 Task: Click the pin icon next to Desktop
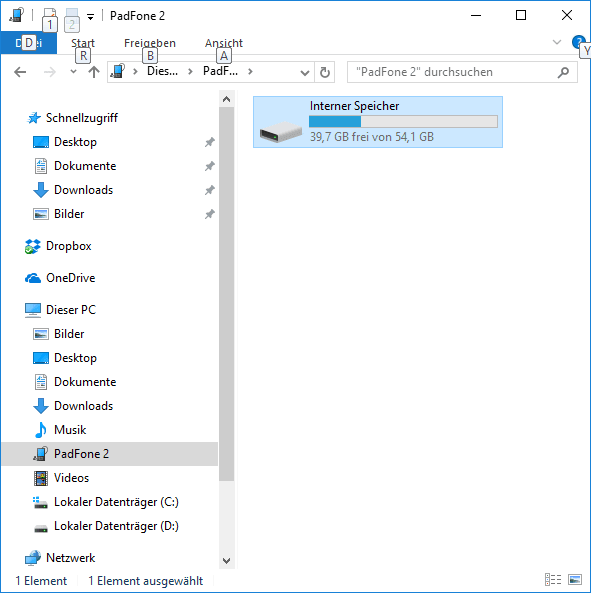pos(209,142)
